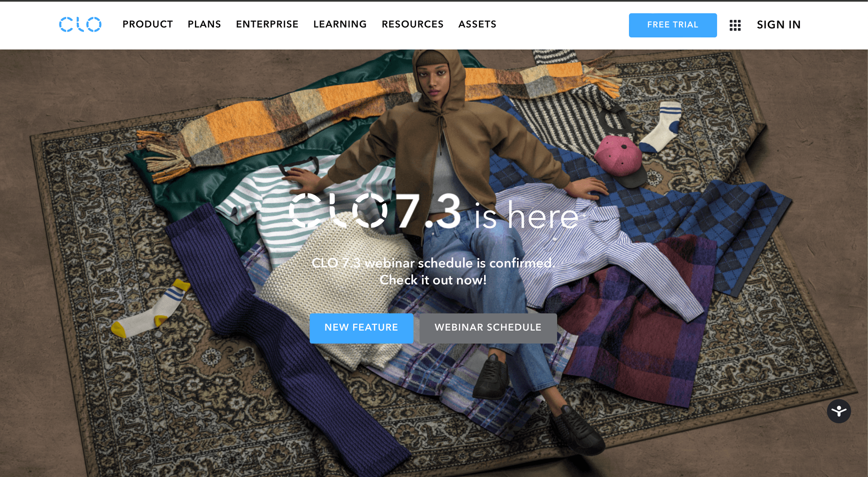
Task: Click the SIGN IN link
Action: click(x=779, y=25)
